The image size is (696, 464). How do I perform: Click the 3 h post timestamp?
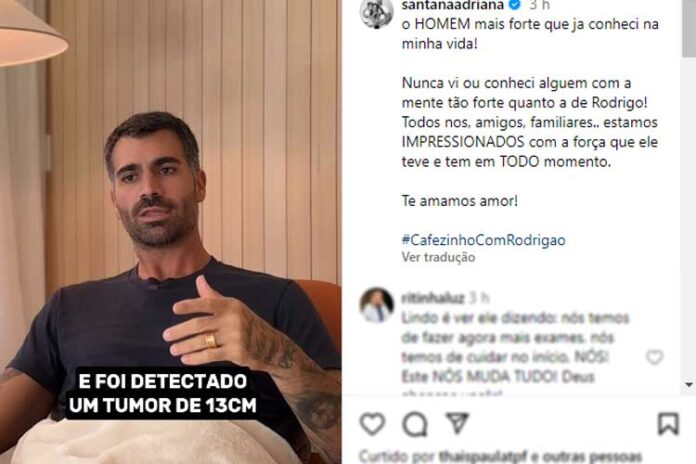pyautogui.click(x=539, y=5)
